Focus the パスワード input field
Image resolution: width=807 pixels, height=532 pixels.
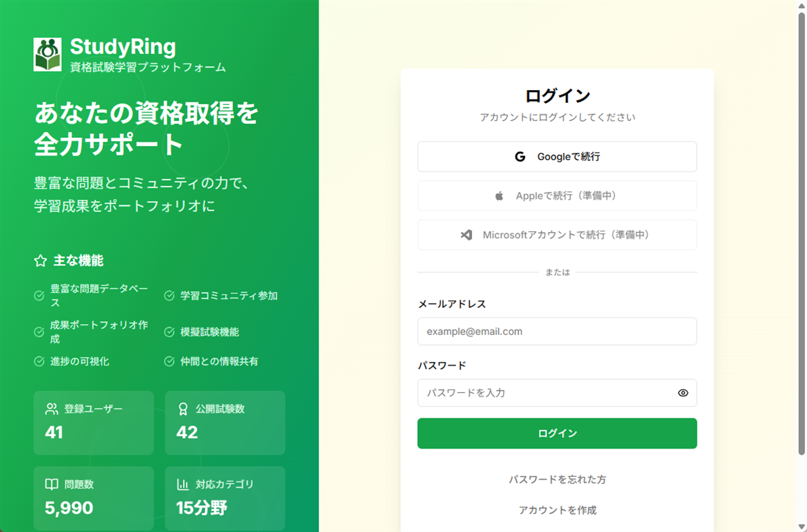click(545, 393)
